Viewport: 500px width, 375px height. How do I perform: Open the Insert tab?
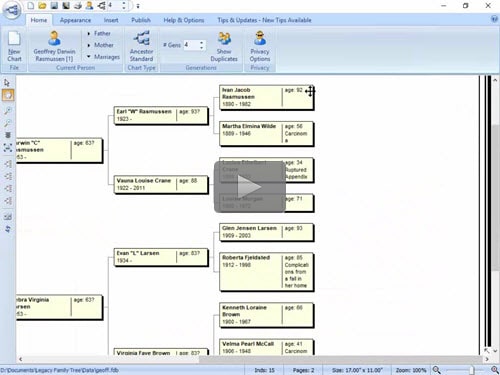(111, 20)
